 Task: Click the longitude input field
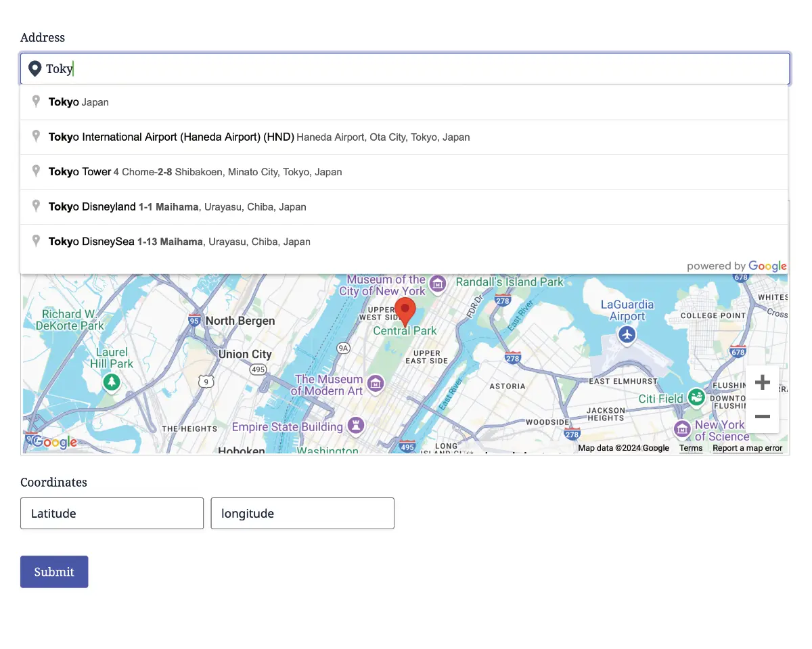[302, 514]
